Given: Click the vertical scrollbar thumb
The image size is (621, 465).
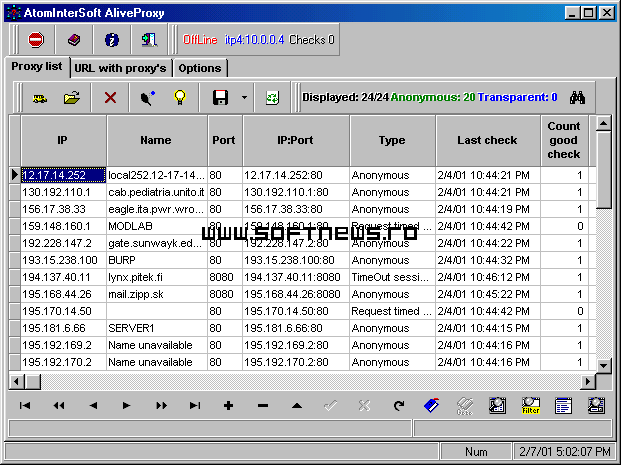Looking at the screenshot, I should coord(604,169).
